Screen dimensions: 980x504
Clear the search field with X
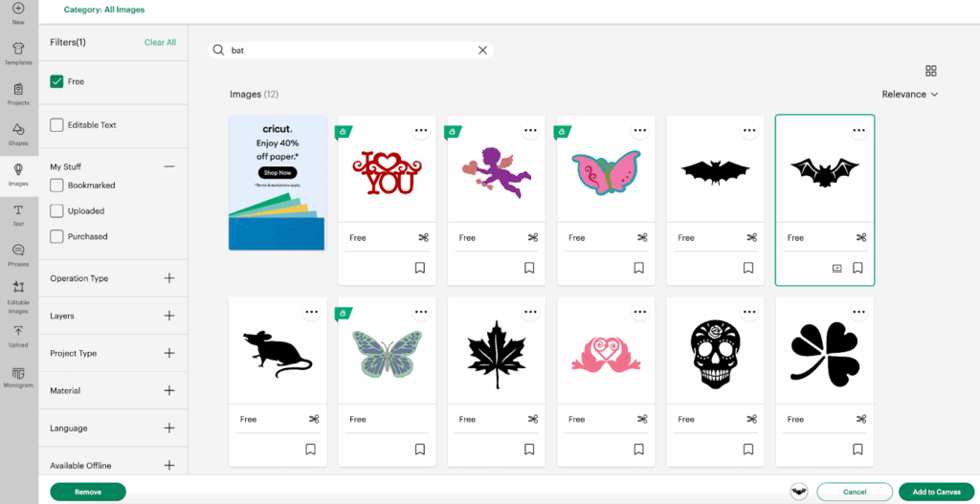(482, 51)
